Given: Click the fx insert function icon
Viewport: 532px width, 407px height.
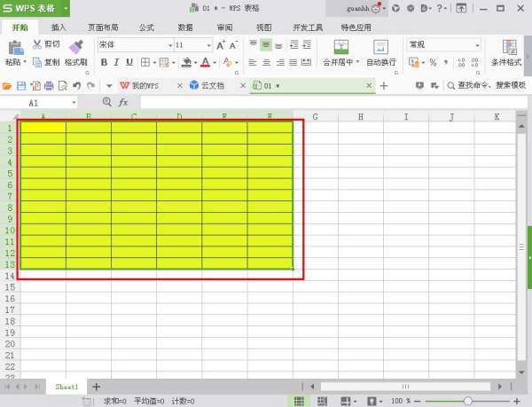Looking at the screenshot, I should pos(124,103).
